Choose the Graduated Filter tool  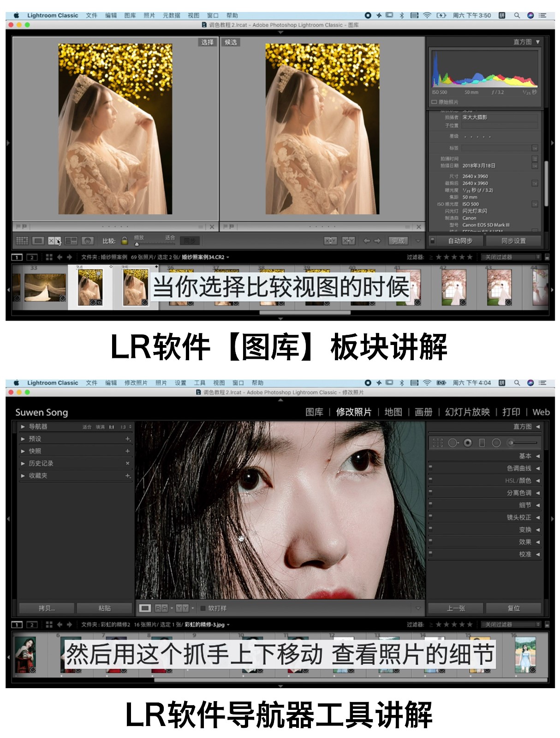pyautogui.click(x=482, y=443)
